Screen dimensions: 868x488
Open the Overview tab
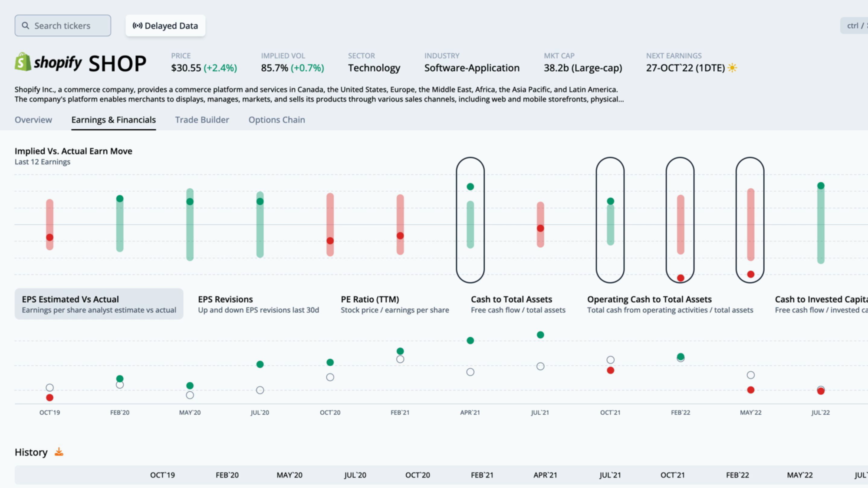33,120
